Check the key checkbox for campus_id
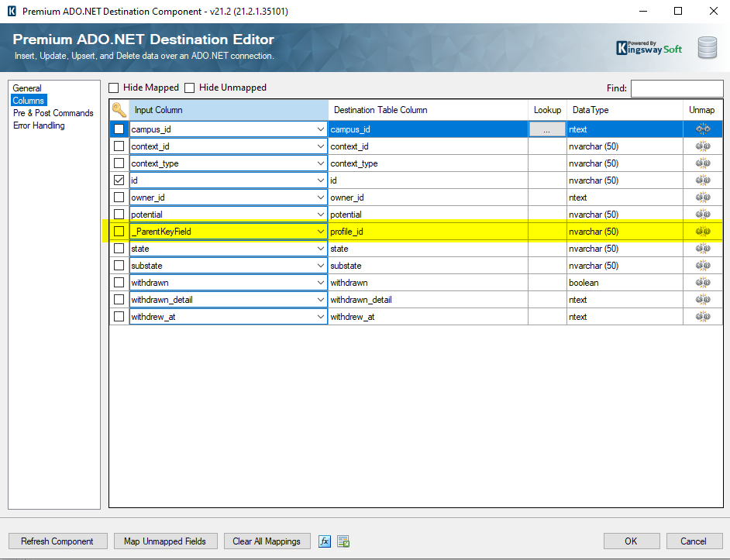730x560 pixels. pos(119,129)
